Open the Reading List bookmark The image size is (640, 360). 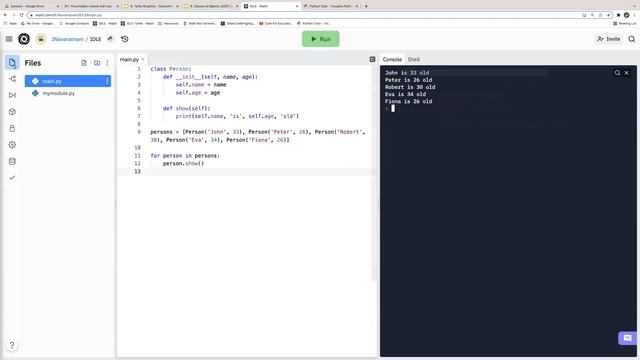pos(624,23)
